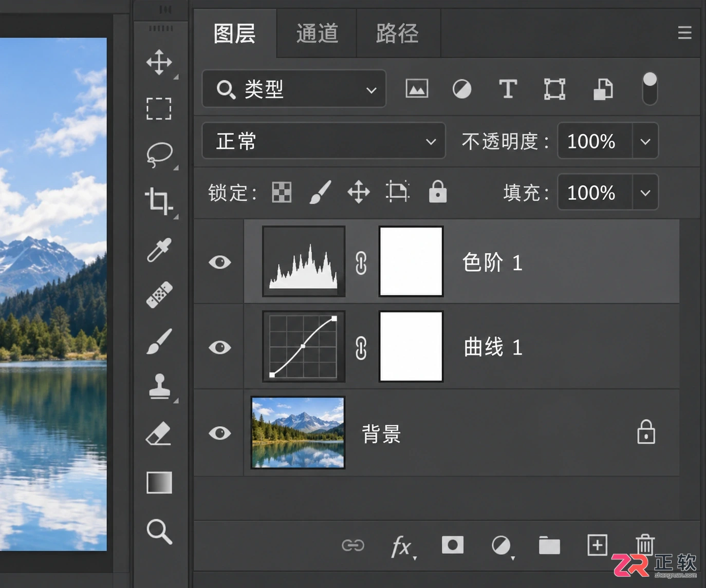Click the 填充 100% field
The height and width of the screenshot is (588, 706).
(x=595, y=192)
